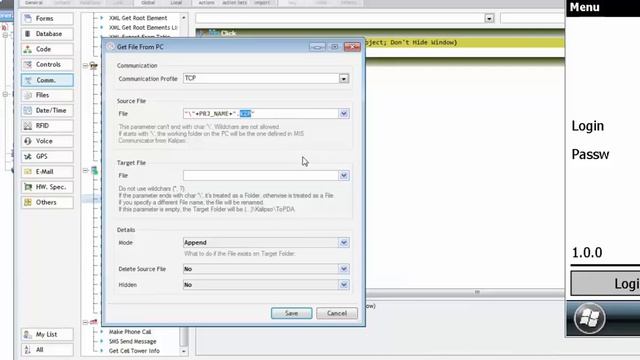Open the Code actions category
Viewport: 640px width, 360px height.
47,49
